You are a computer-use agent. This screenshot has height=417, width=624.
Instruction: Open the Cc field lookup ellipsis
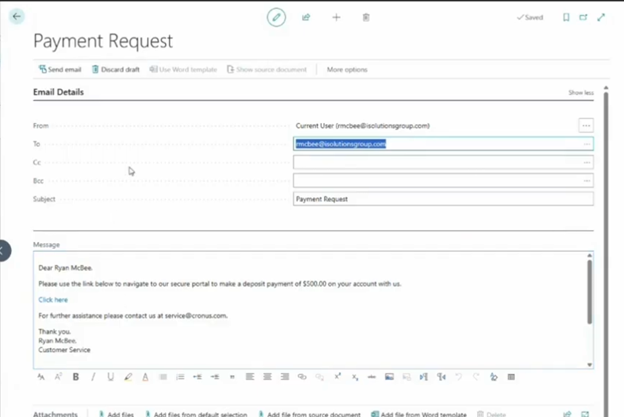pos(587,162)
